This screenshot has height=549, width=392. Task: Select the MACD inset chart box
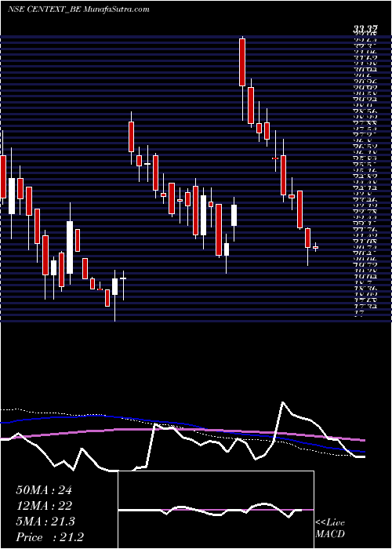click(216, 510)
